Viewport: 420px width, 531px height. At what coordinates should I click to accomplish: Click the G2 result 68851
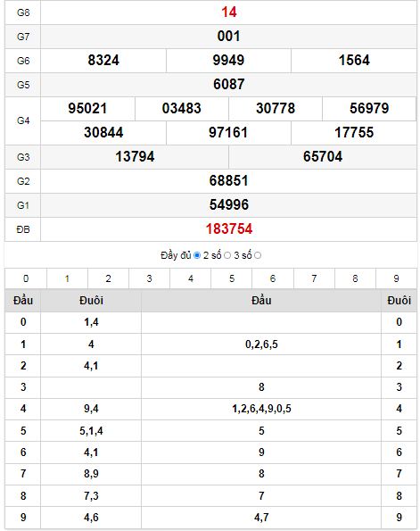(229, 180)
